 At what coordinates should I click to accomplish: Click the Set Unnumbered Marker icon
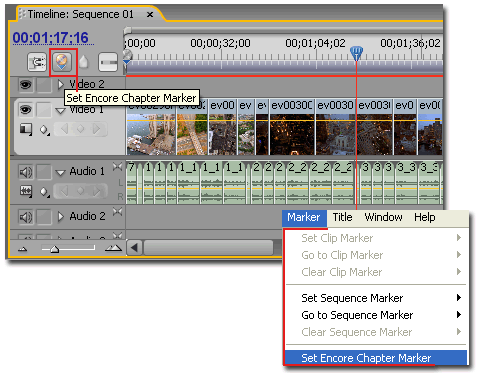pos(84,62)
